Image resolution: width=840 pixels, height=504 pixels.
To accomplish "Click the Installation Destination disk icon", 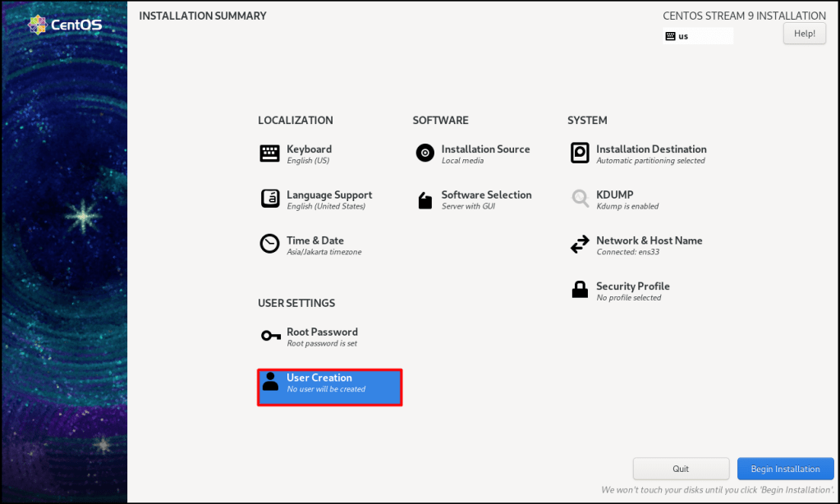I will pyautogui.click(x=580, y=153).
